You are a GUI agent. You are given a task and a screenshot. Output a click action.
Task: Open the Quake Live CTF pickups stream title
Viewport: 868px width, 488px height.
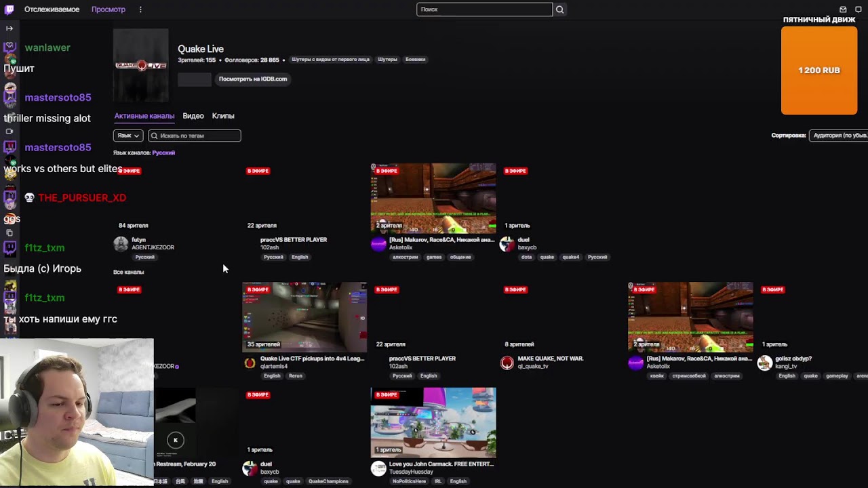(313, 359)
